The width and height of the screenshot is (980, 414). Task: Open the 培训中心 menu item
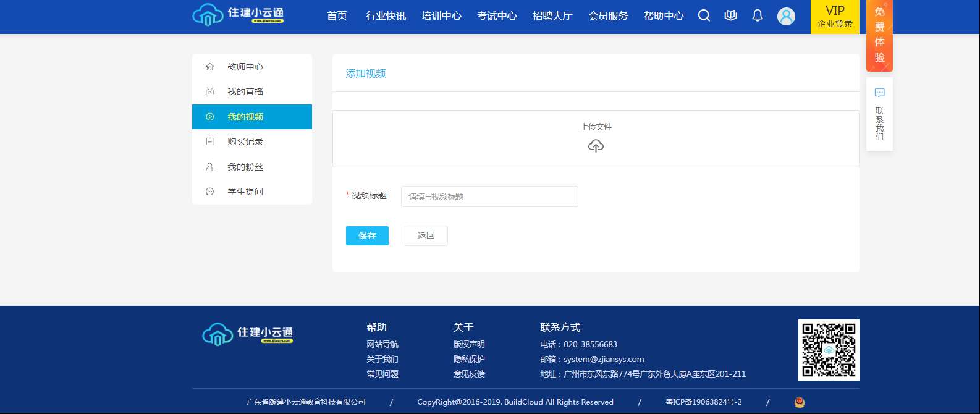(x=441, y=16)
